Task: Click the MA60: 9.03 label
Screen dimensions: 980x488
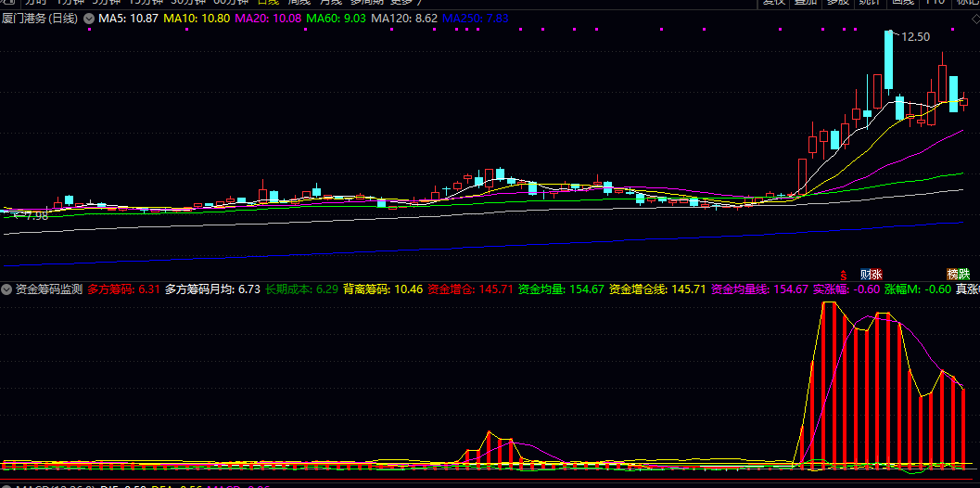Action: coord(337,19)
